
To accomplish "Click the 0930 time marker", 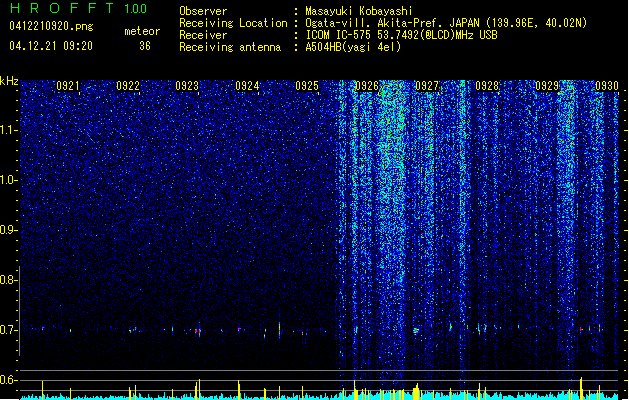I will (x=607, y=86).
